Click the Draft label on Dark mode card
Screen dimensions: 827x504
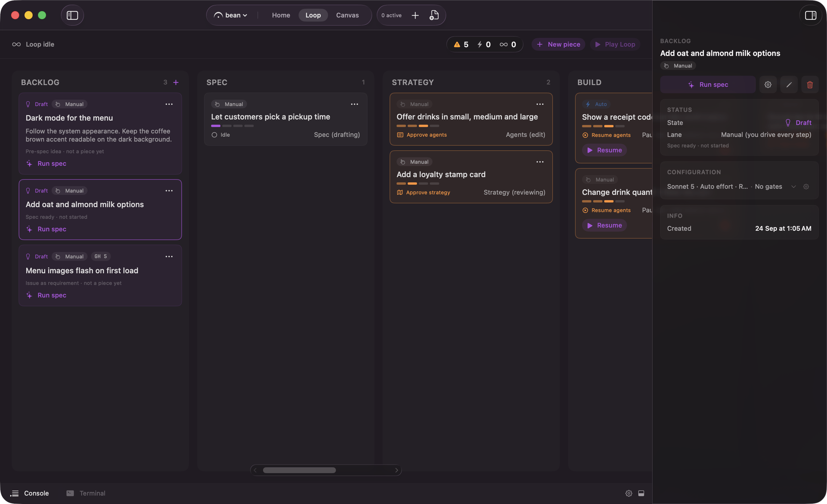coord(37,104)
